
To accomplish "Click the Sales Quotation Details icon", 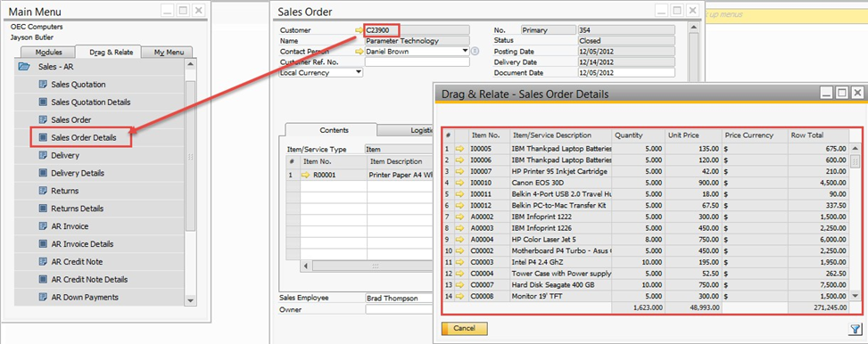I will [x=43, y=102].
